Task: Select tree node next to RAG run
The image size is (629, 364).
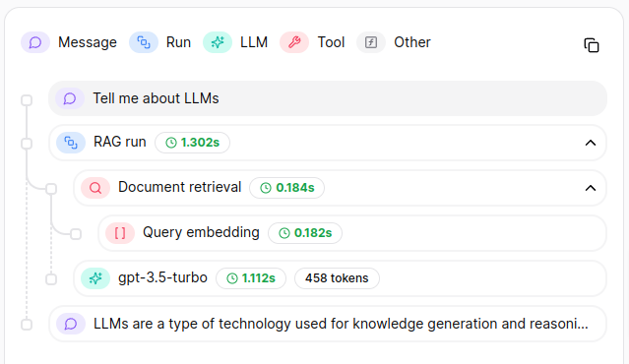Action: 27,144
